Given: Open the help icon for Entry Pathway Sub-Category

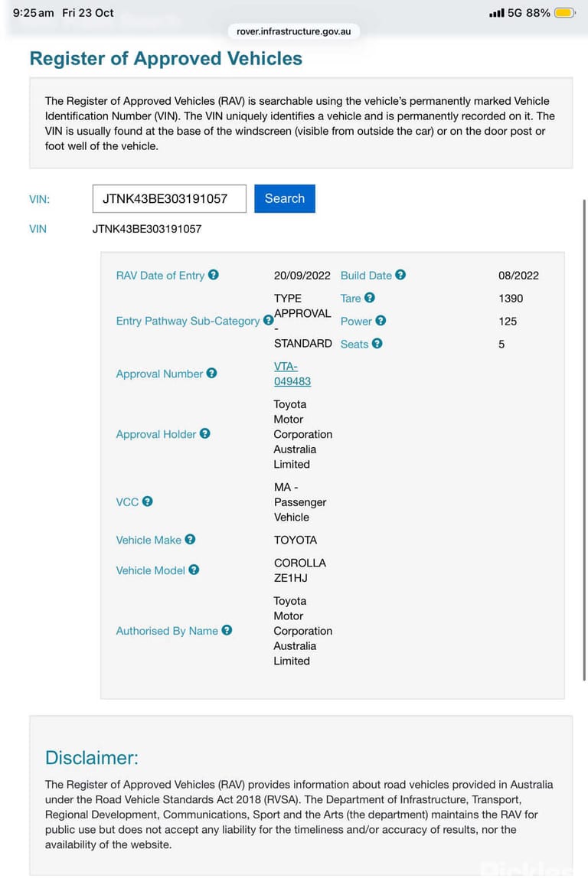Looking at the screenshot, I should click(268, 320).
